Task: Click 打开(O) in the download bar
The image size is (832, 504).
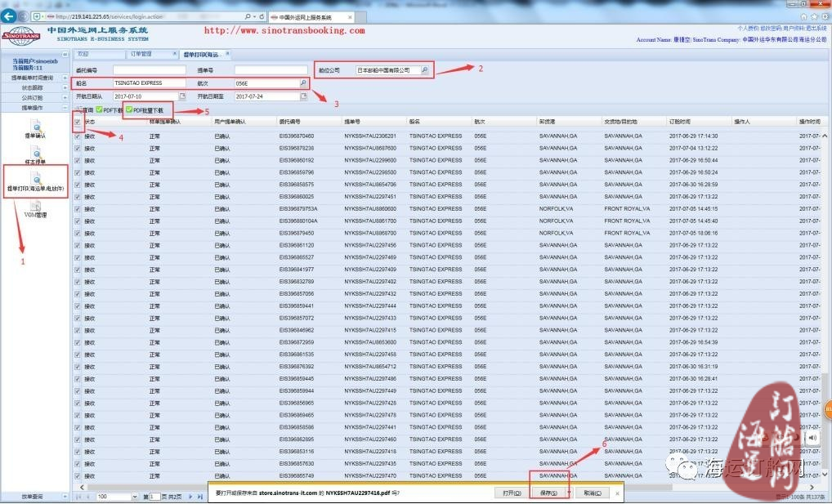Action: point(512,493)
